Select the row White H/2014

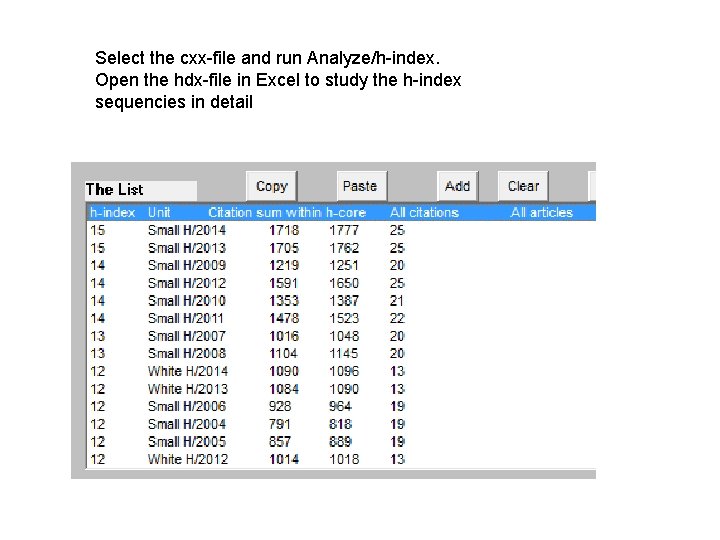pos(341,371)
